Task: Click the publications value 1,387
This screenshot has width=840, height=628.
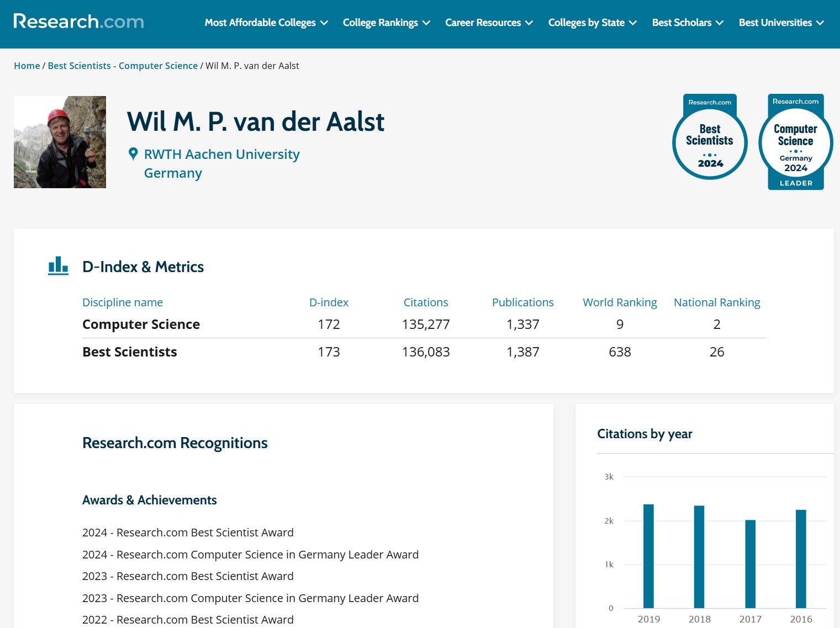Action: point(522,352)
